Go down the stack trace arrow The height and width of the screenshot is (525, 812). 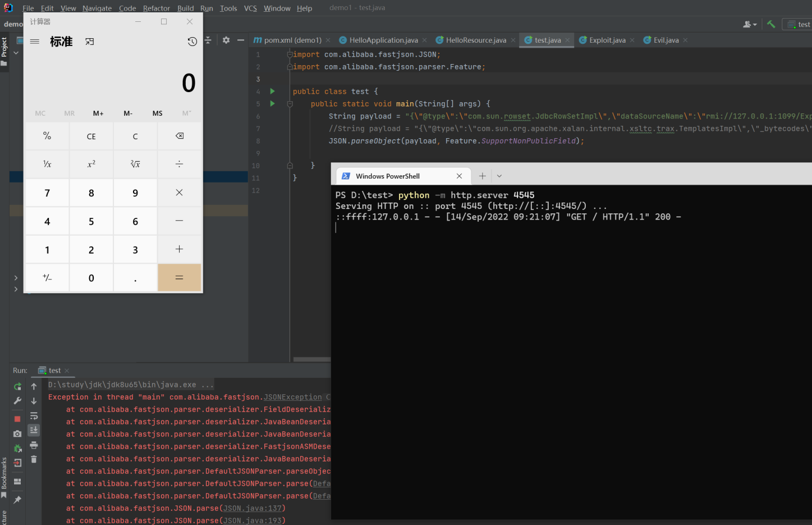(x=34, y=401)
